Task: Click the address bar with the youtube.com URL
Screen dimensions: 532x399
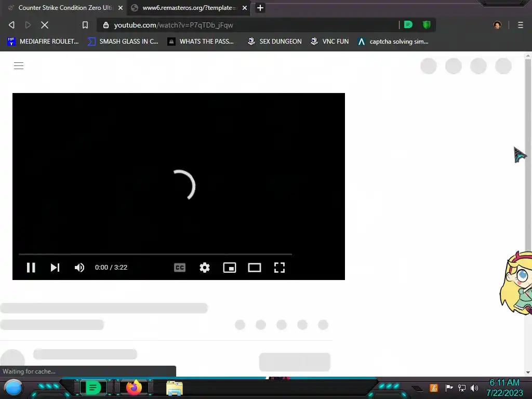Action: [249, 25]
